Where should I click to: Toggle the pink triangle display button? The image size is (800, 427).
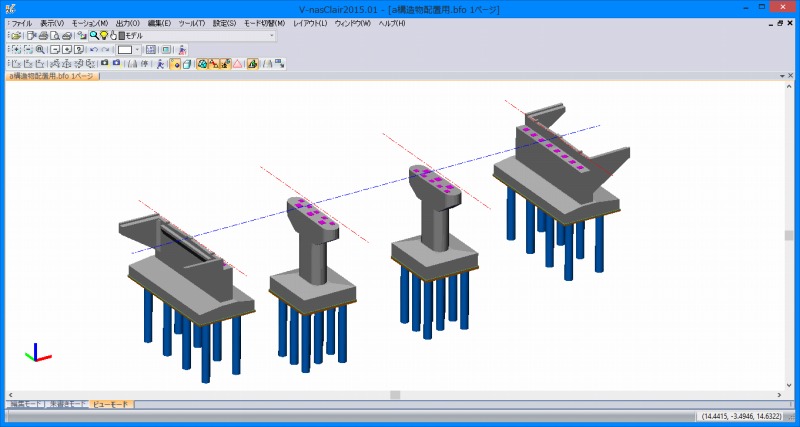click(238, 63)
